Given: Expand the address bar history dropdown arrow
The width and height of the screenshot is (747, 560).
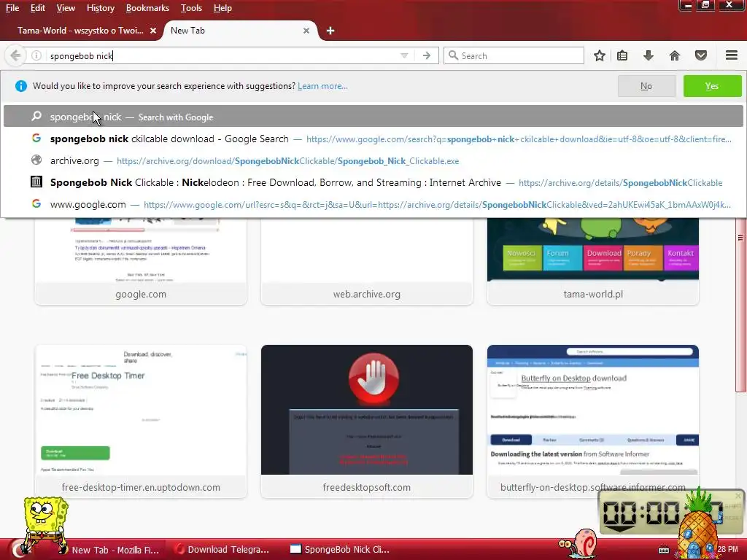Looking at the screenshot, I should point(404,55).
